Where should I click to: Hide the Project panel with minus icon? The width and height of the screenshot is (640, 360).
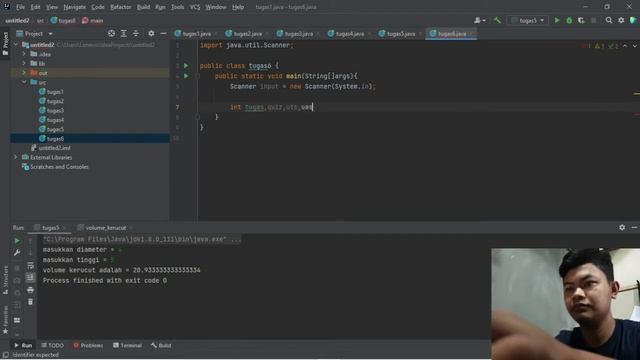click(x=163, y=33)
